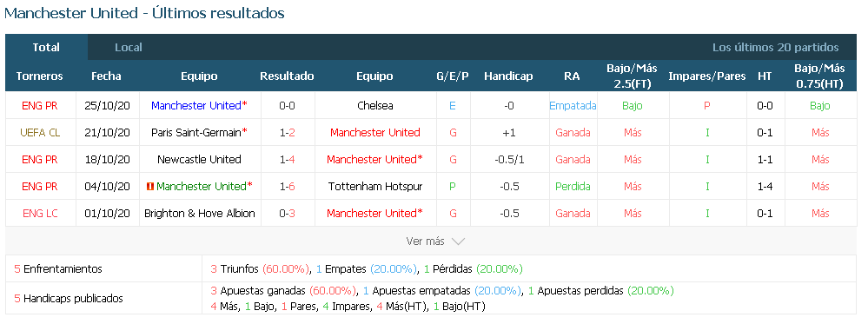Image resolution: width=868 pixels, height=324 pixels.
Task: Click the red card icon beside Manchester United
Action: coord(149,187)
